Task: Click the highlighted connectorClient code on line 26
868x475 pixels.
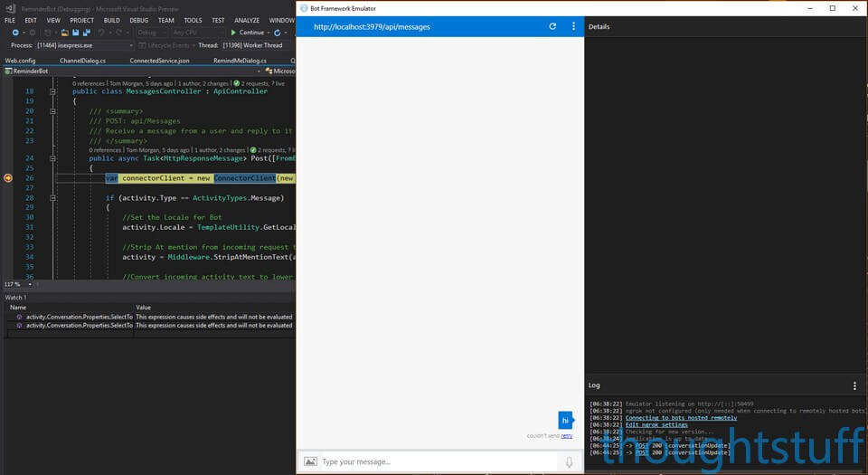Action: (200, 177)
